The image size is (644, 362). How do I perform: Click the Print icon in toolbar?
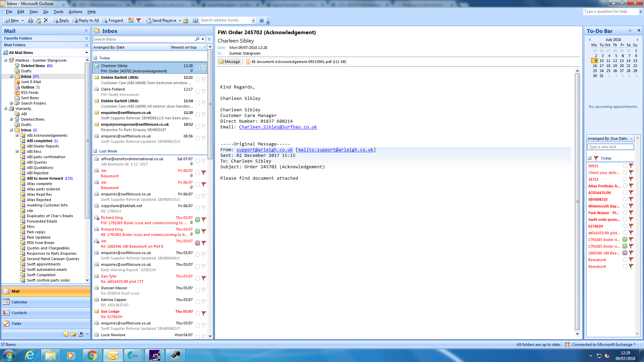pos(31,20)
